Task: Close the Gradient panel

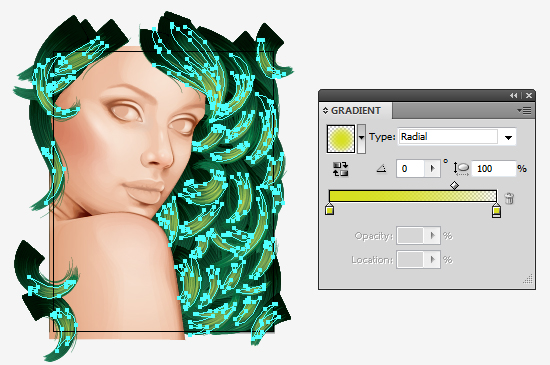Action: [x=529, y=95]
